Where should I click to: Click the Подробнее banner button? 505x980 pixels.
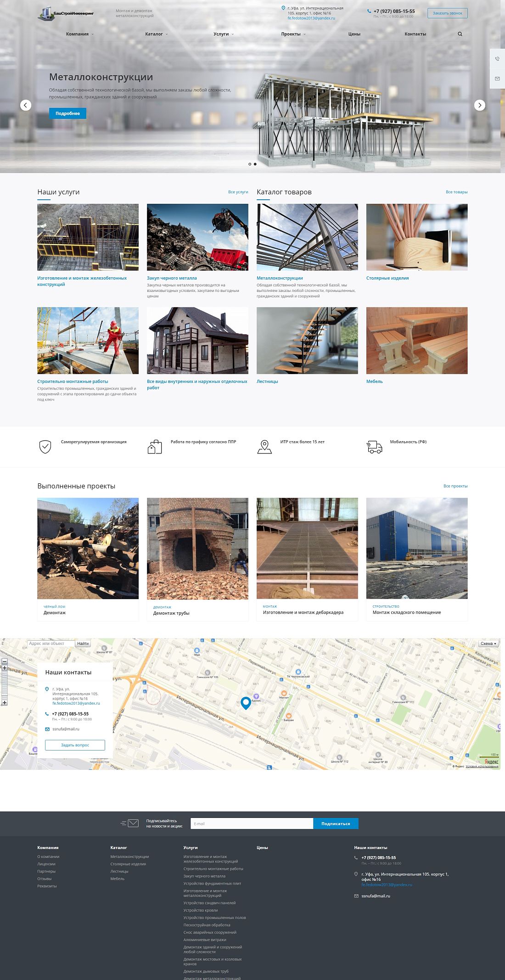pyautogui.click(x=67, y=113)
